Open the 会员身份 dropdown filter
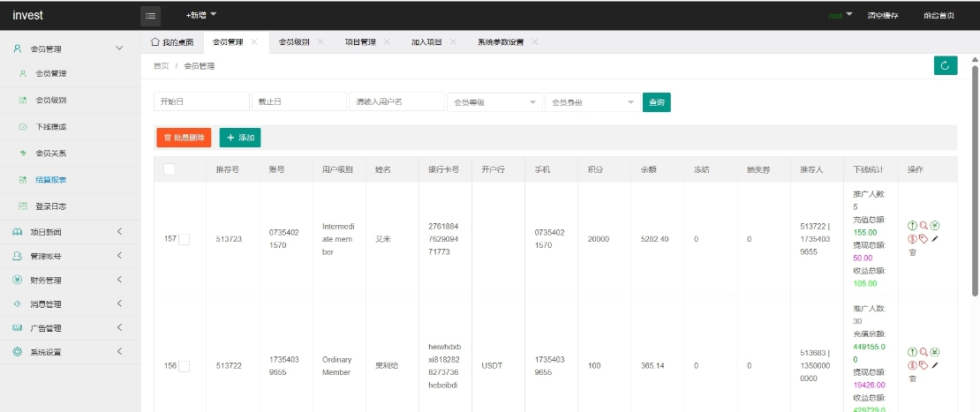 tap(592, 102)
